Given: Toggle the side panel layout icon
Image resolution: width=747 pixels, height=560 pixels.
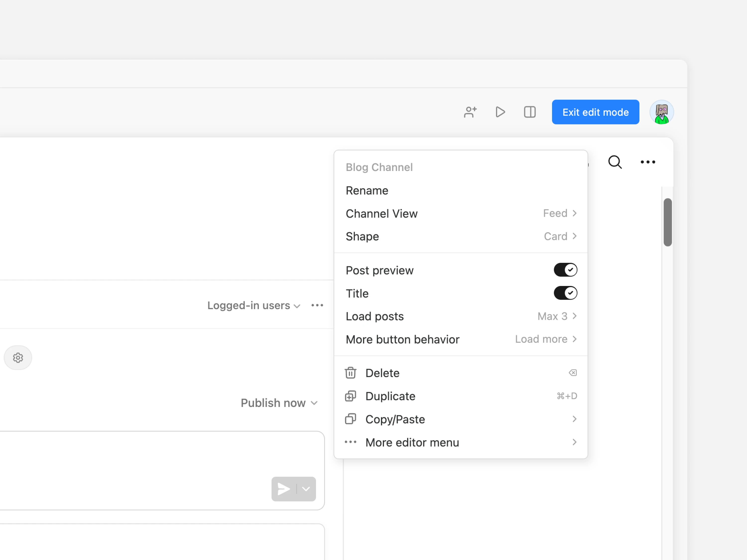Looking at the screenshot, I should [530, 112].
